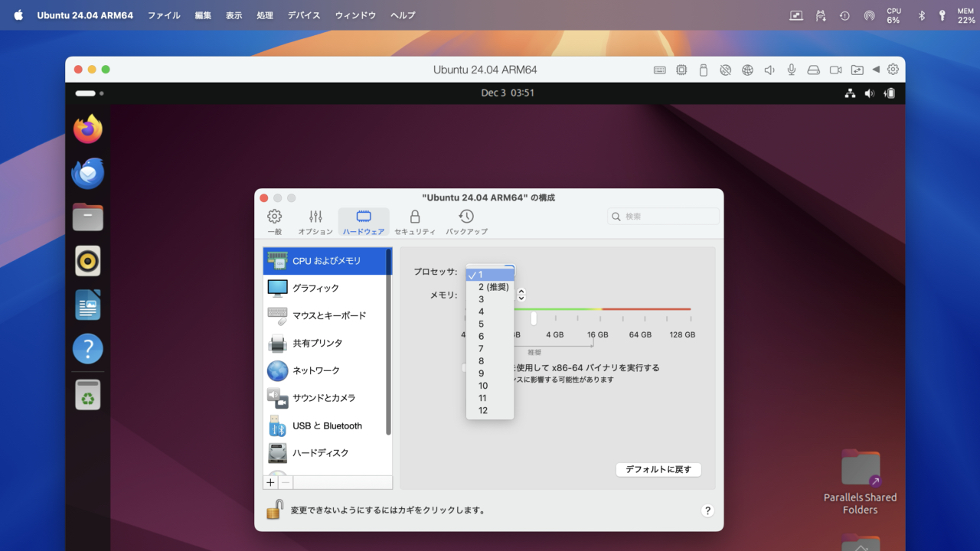
Task: Launch Firefox from the Ubuntu dock
Action: [x=88, y=129]
